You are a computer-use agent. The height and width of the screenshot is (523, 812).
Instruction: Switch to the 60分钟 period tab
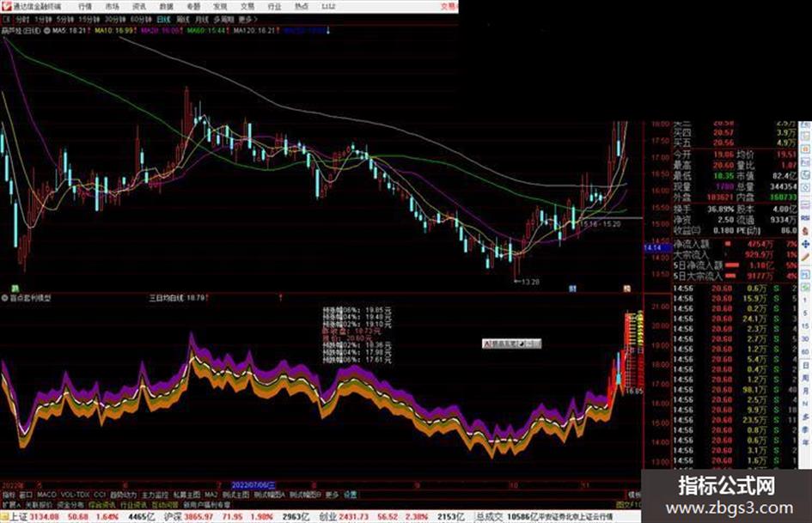pos(141,19)
